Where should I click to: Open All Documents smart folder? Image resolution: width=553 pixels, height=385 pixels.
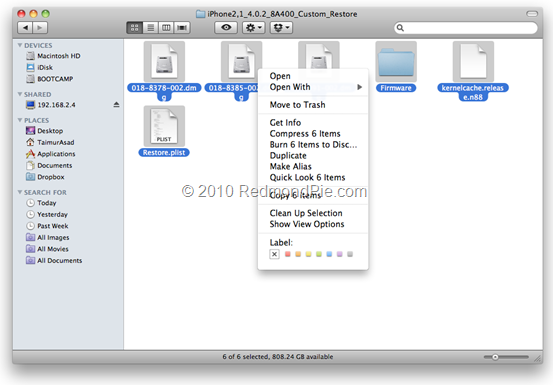54,261
